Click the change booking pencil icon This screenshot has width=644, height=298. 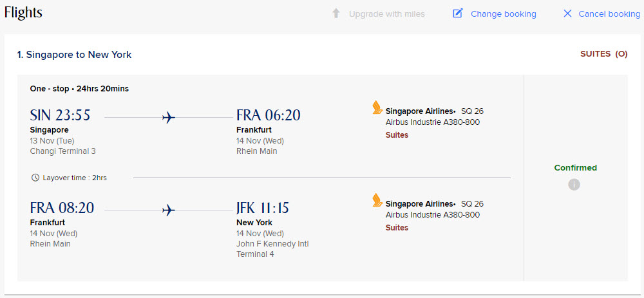[458, 14]
